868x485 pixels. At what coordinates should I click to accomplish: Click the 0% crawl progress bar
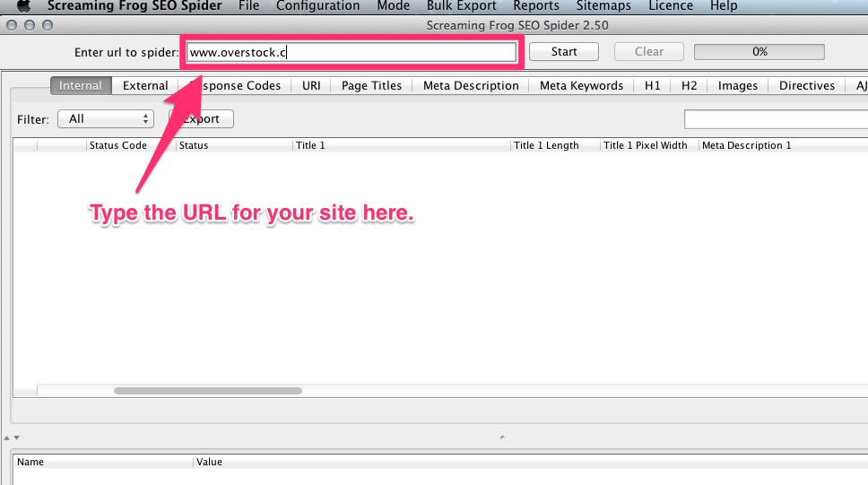tap(759, 51)
